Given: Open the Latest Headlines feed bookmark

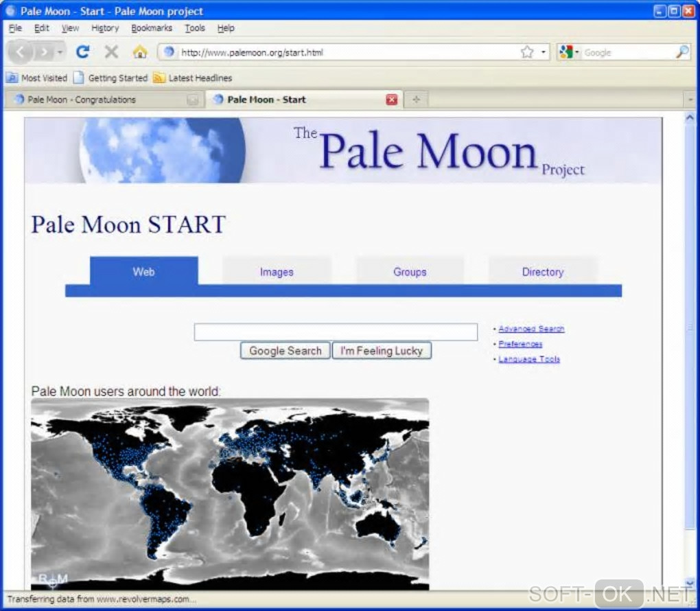Looking at the screenshot, I should (x=193, y=78).
